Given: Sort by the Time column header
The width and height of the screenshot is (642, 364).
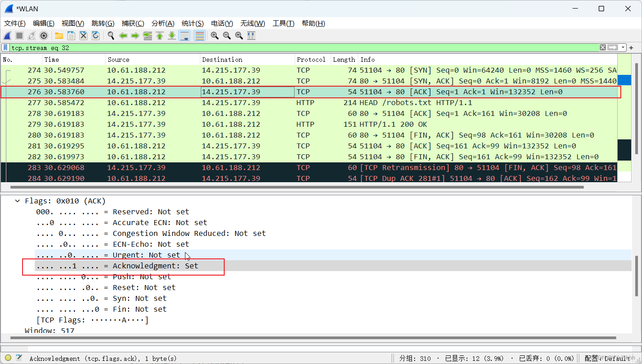Looking at the screenshot, I should point(74,60).
